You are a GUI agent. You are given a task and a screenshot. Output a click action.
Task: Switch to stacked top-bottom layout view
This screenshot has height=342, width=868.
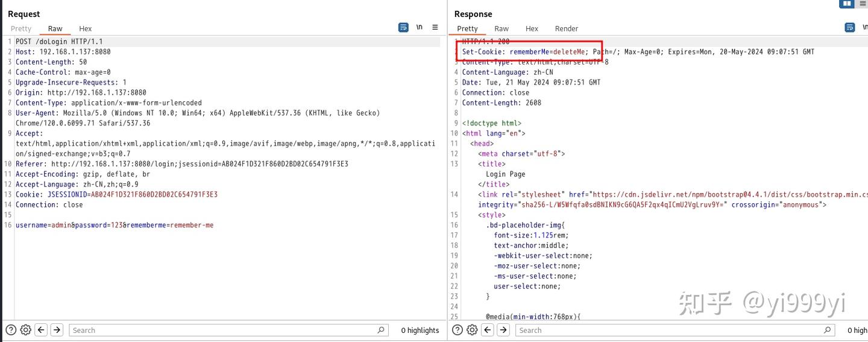click(862, 4)
